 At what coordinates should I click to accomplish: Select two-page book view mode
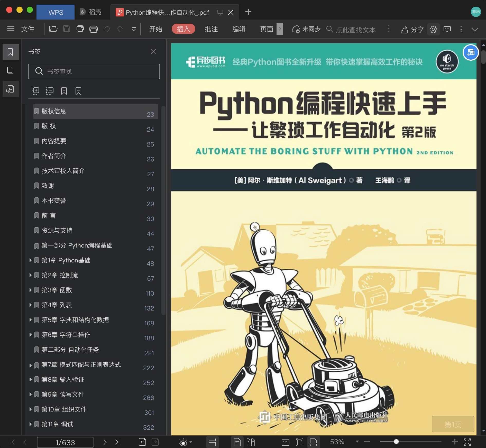[x=251, y=442]
